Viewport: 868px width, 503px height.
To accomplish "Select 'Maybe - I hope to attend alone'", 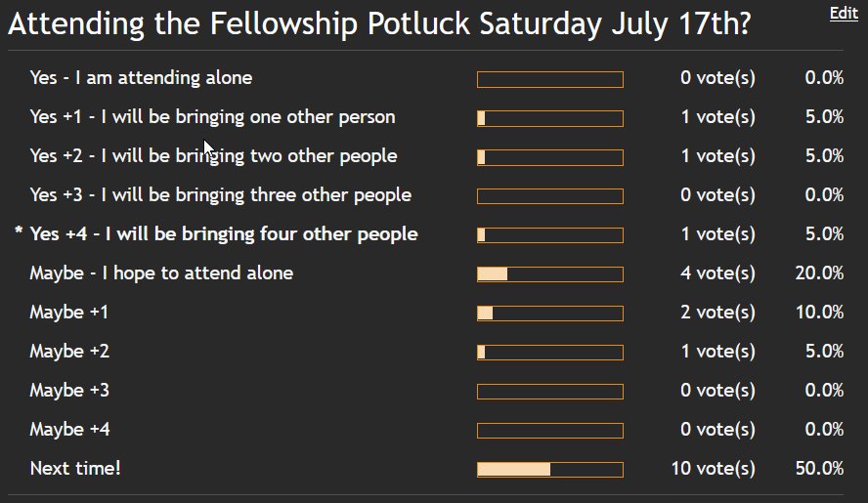I will [161, 273].
